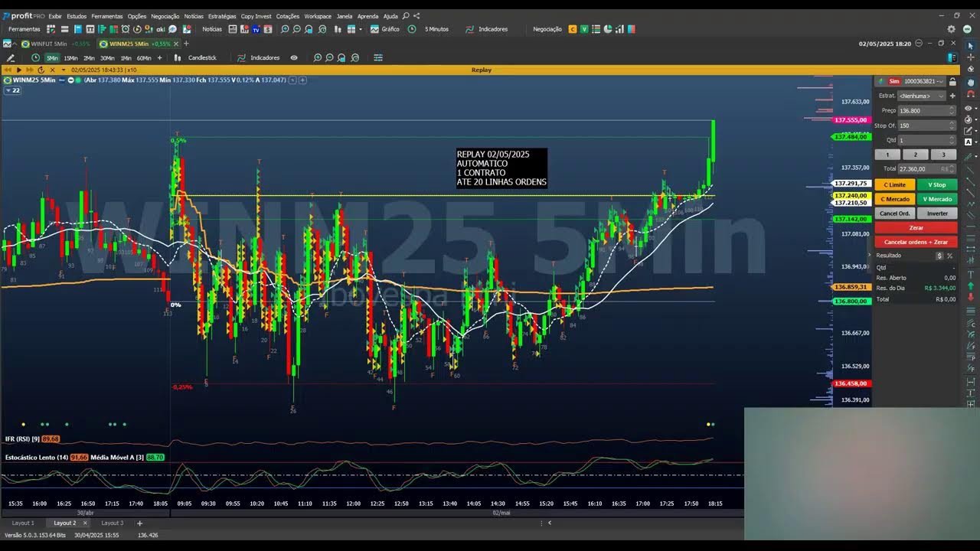This screenshot has width=980, height=551.
Task: Click inside the Preço price input field
Action: click(919, 110)
